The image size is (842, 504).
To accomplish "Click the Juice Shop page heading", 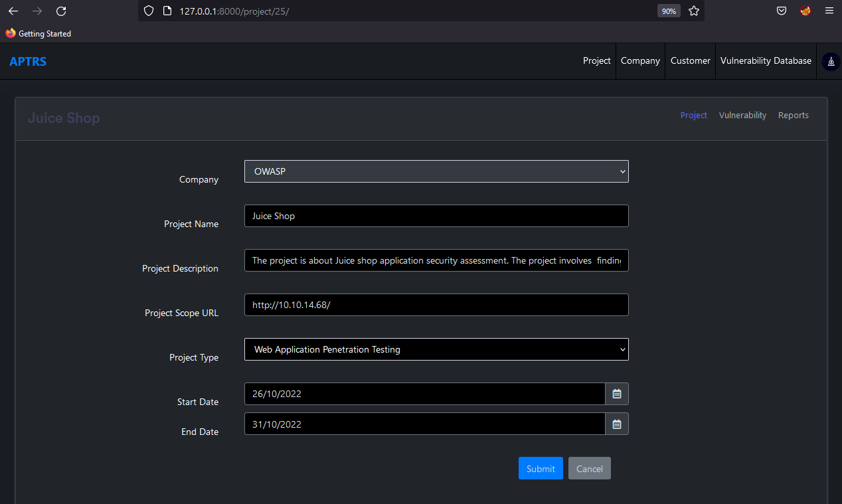I will [64, 118].
